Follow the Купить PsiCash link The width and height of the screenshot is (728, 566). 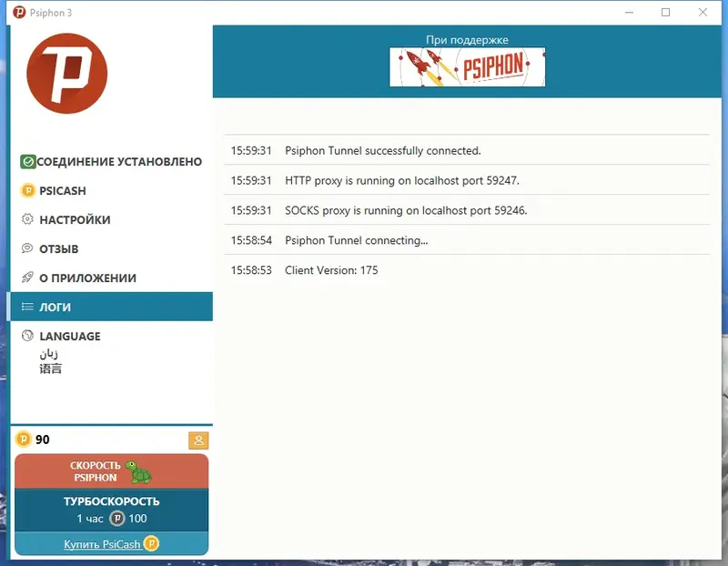[x=102, y=544]
